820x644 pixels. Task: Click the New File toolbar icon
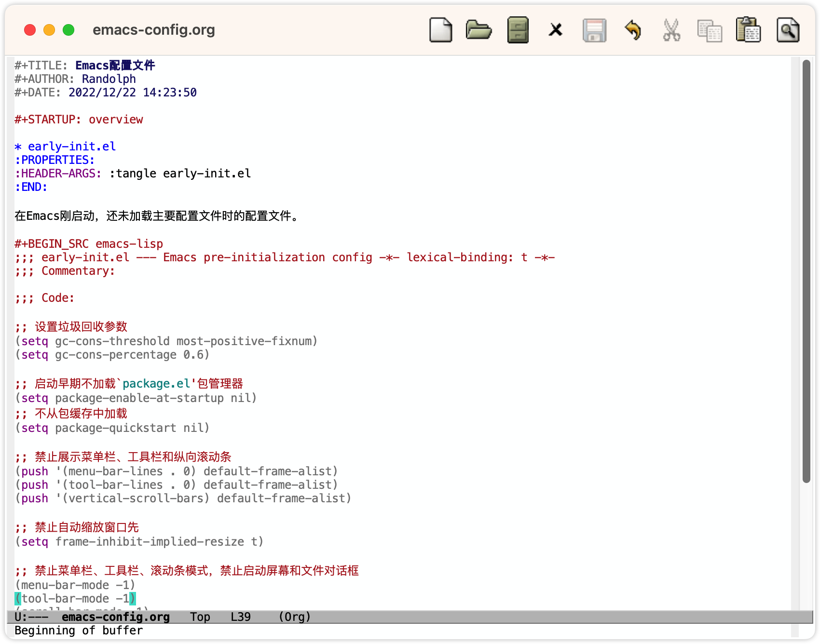tap(440, 30)
